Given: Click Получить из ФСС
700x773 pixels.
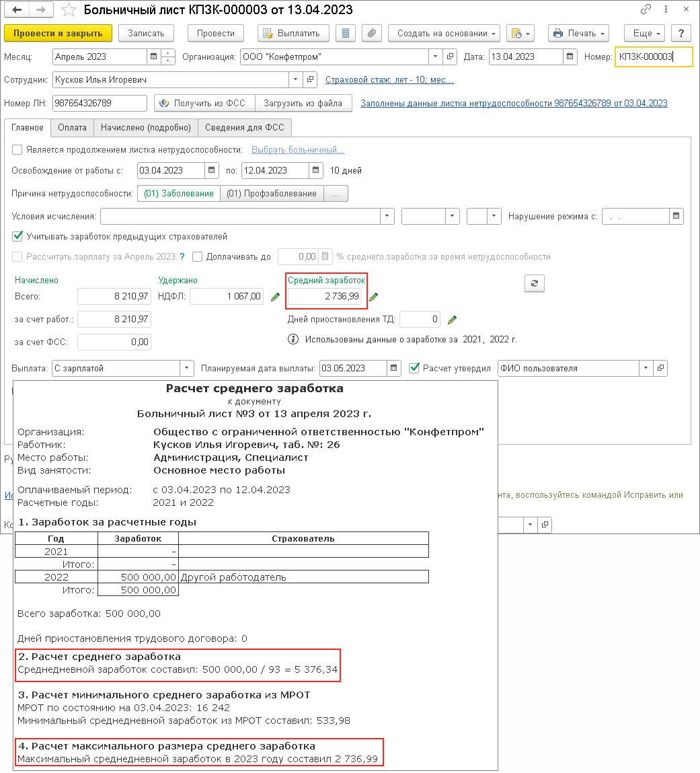Looking at the screenshot, I should click(204, 103).
